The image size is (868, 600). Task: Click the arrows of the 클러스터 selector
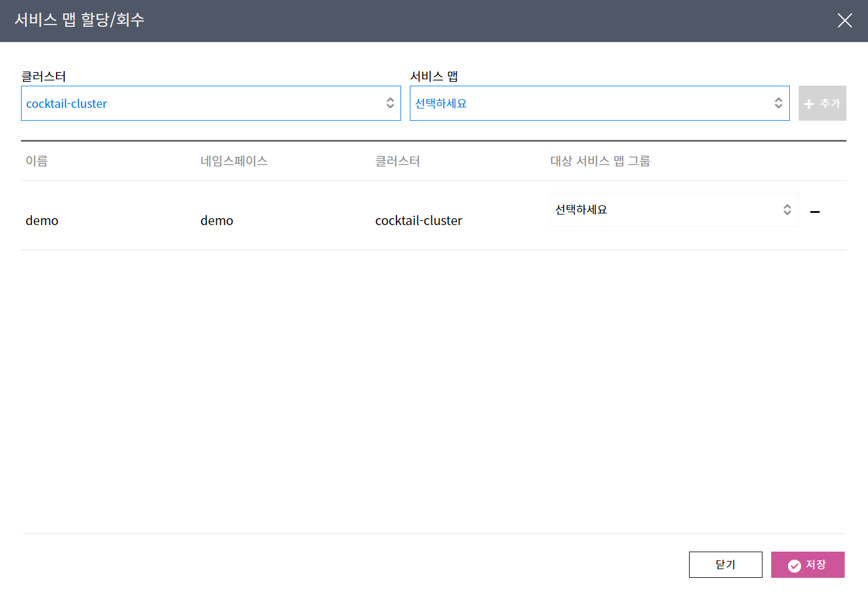point(390,103)
